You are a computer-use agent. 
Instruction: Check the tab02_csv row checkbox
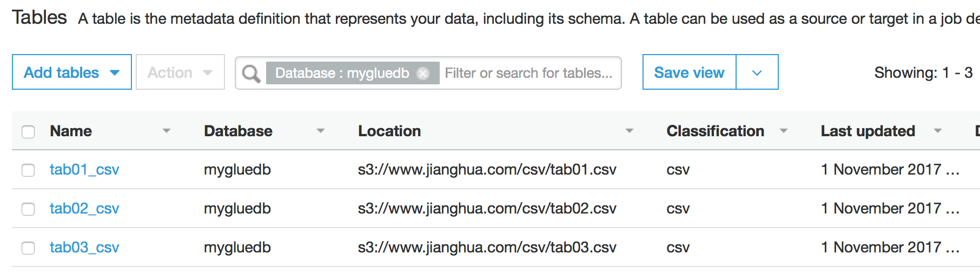point(28,209)
